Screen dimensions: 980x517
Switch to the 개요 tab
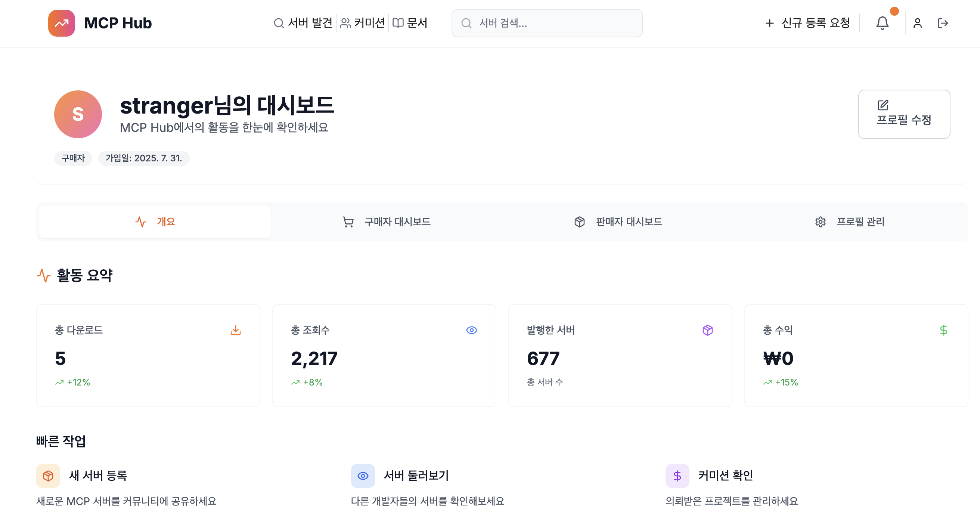pyautogui.click(x=155, y=222)
